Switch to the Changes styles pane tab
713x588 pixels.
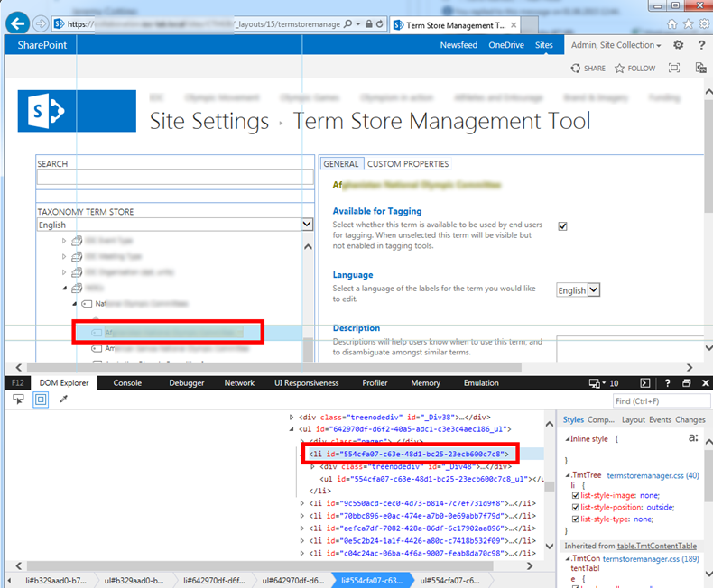690,420
